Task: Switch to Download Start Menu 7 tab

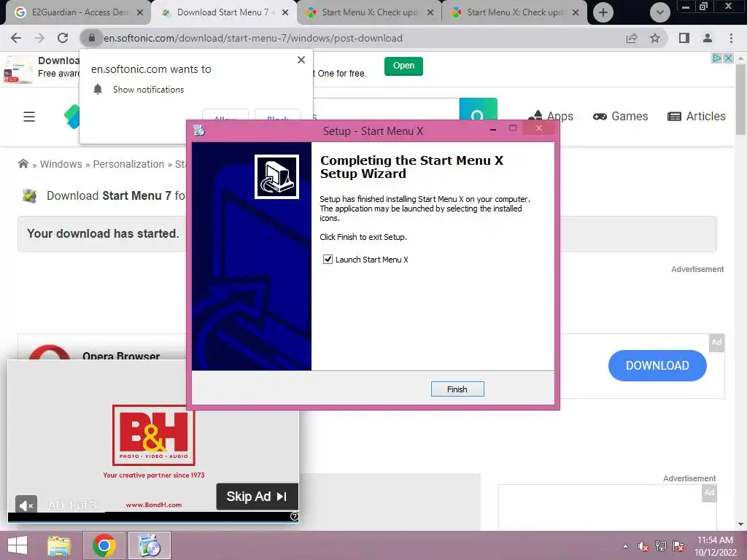Action: [224, 12]
